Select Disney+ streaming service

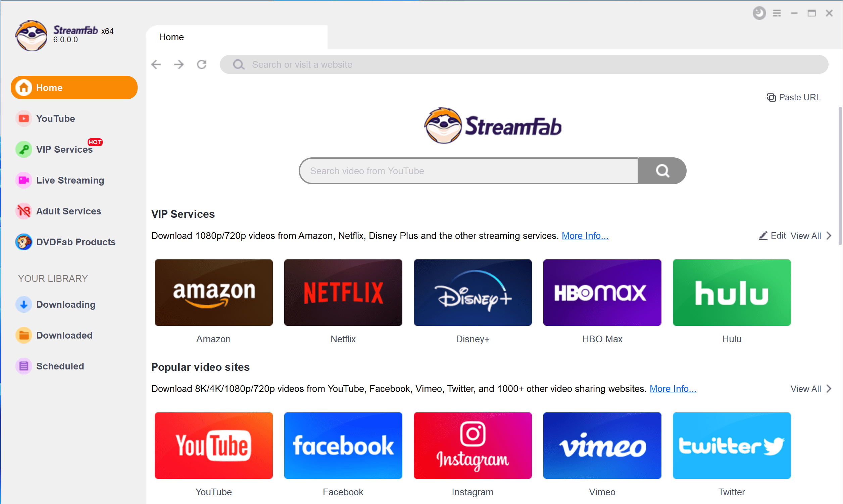pos(472,292)
